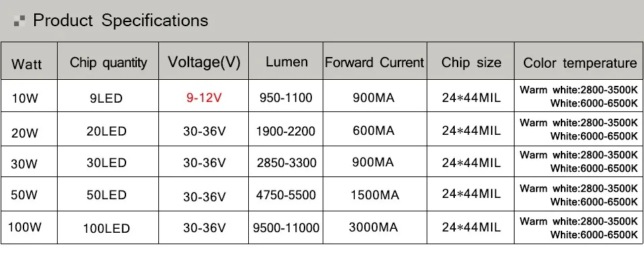Select the 10W row label
Screen dimensions: 644x261
pos(25,99)
